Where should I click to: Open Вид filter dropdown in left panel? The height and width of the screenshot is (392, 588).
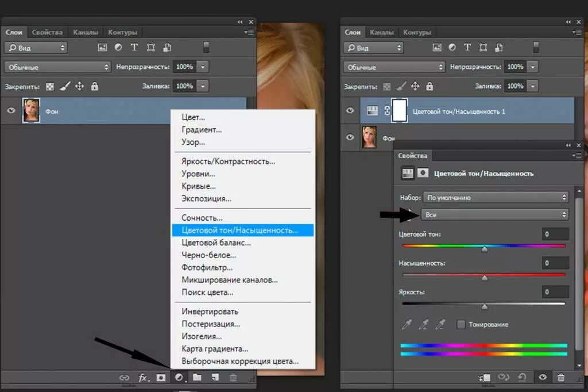36,48
